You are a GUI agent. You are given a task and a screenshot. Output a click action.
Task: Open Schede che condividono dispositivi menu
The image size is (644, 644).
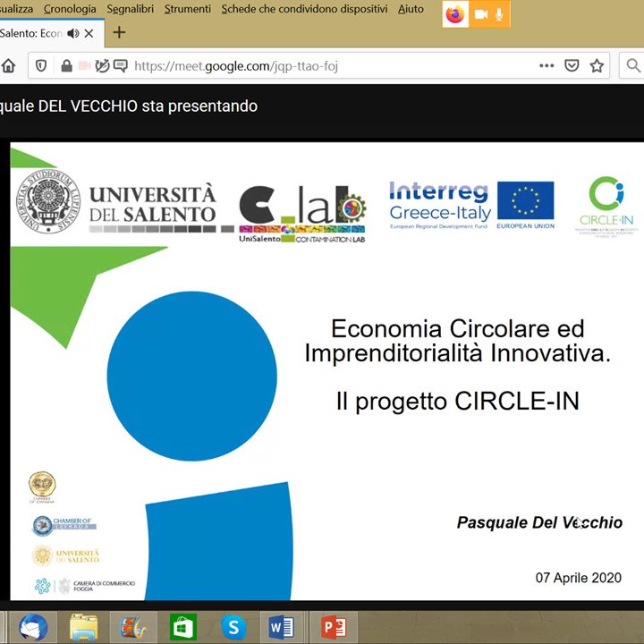pyautogui.click(x=304, y=9)
